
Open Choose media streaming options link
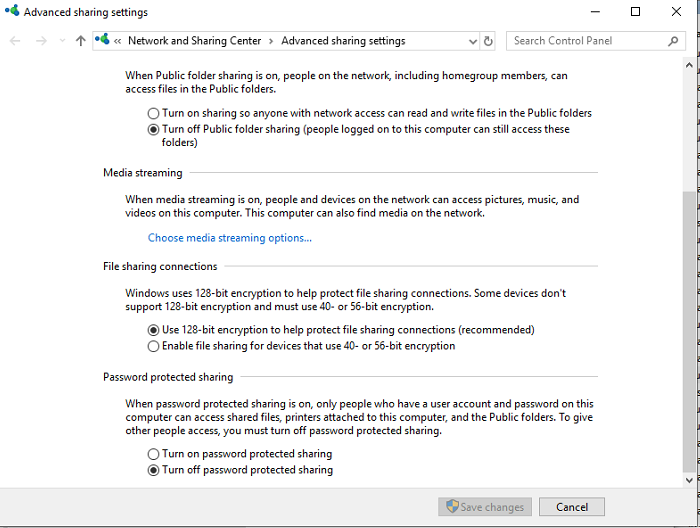[229, 238]
